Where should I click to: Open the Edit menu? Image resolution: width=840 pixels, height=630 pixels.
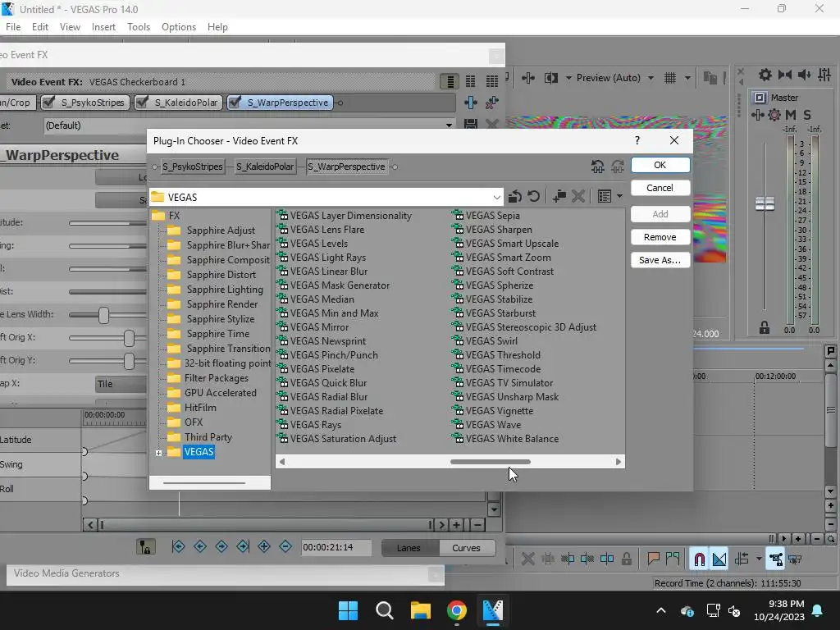tap(40, 27)
